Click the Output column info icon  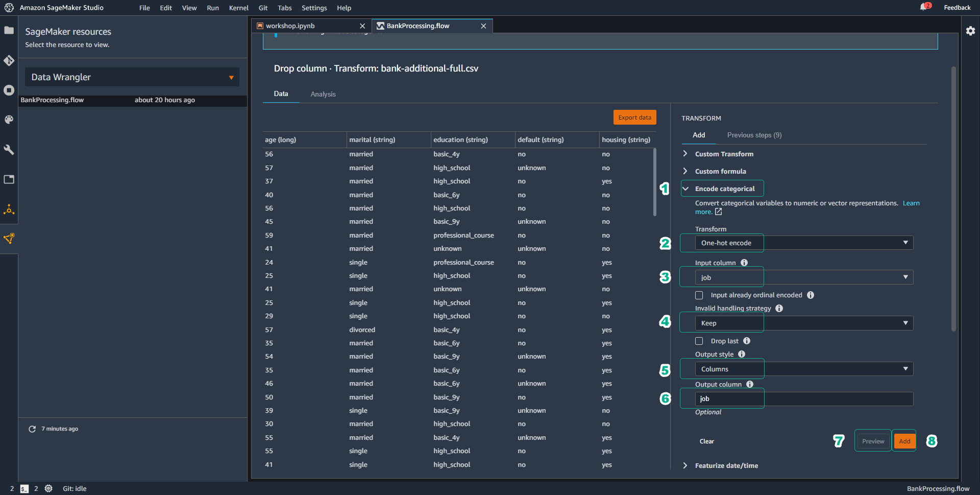[750, 384]
